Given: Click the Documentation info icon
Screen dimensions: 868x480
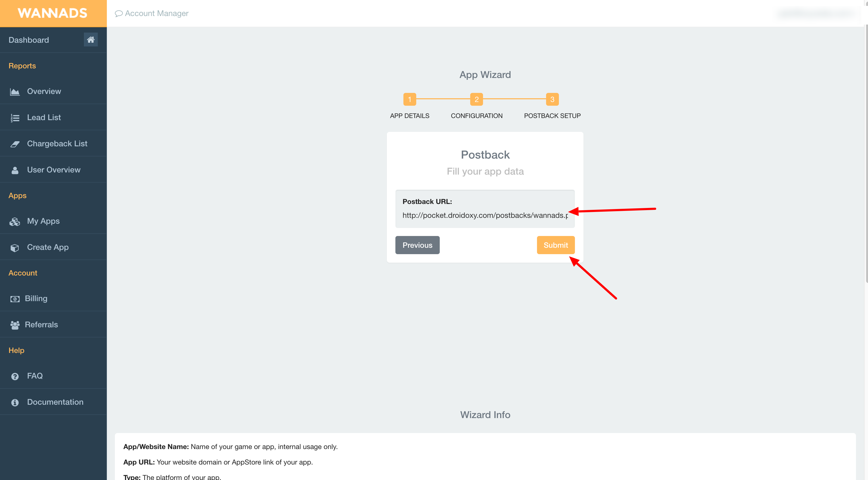Looking at the screenshot, I should pyautogui.click(x=15, y=402).
